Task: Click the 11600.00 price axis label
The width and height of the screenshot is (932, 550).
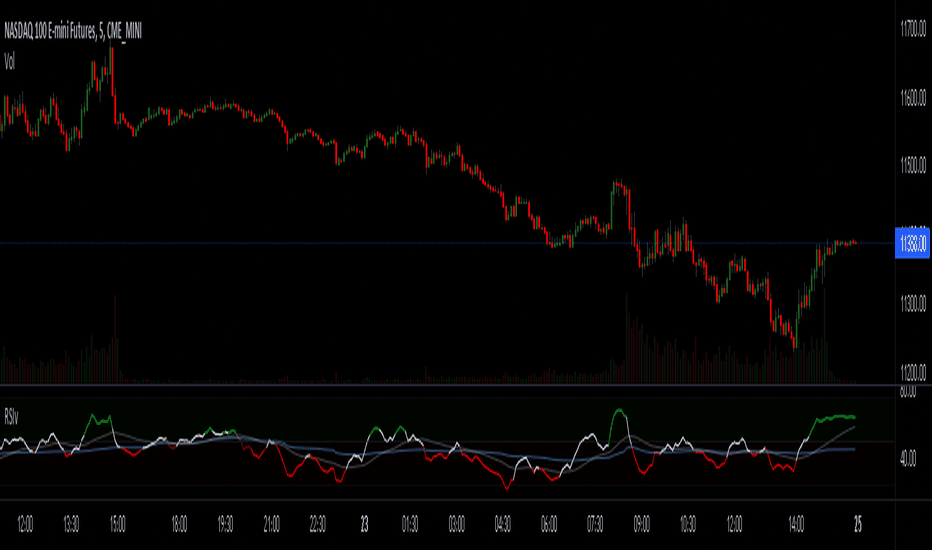Action: (x=913, y=98)
